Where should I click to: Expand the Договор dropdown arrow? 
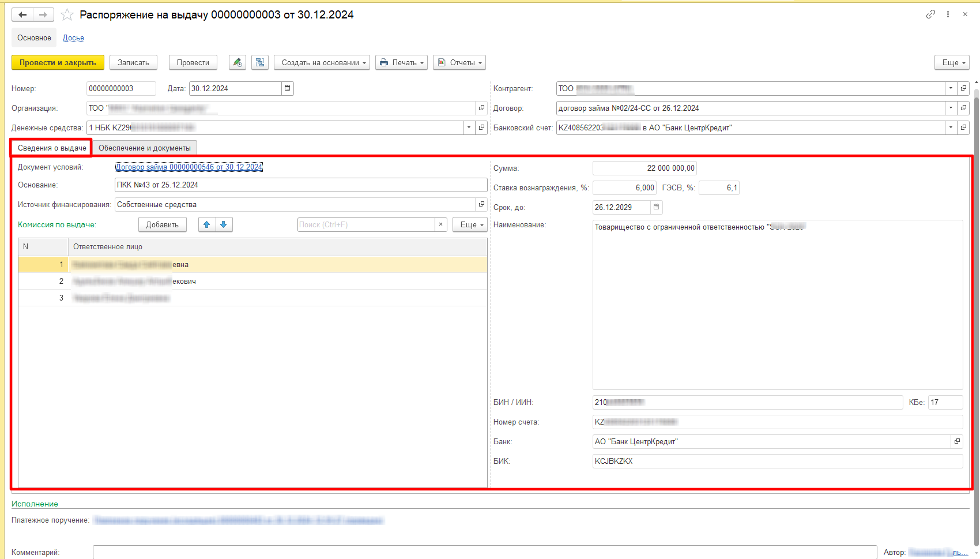click(x=951, y=108)
